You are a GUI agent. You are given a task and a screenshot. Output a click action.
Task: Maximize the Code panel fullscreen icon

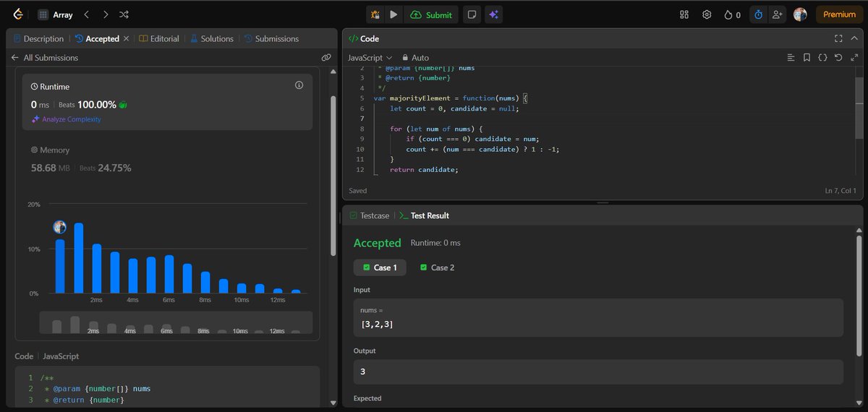tap(838, 38)
